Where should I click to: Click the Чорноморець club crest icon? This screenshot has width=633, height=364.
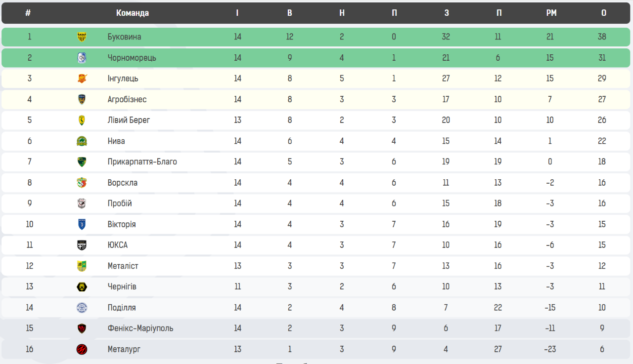[x=82, y=58]
